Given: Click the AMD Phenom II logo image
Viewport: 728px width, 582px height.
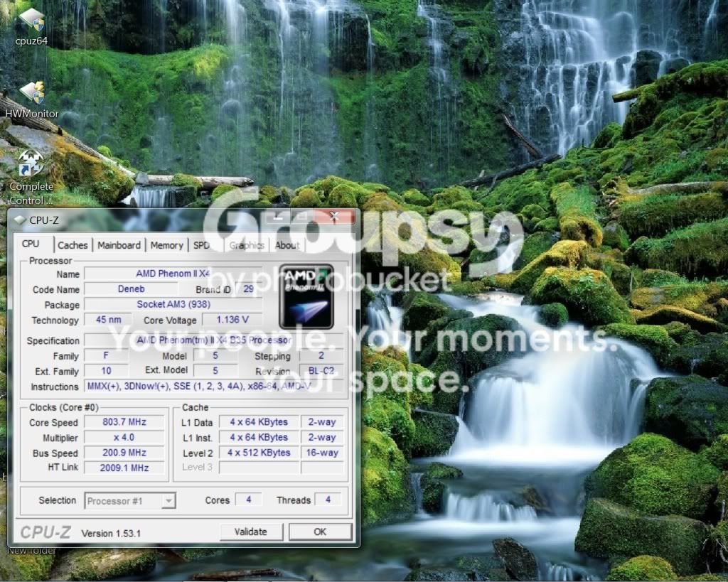Looking at the screenshot, I should 306,296.
